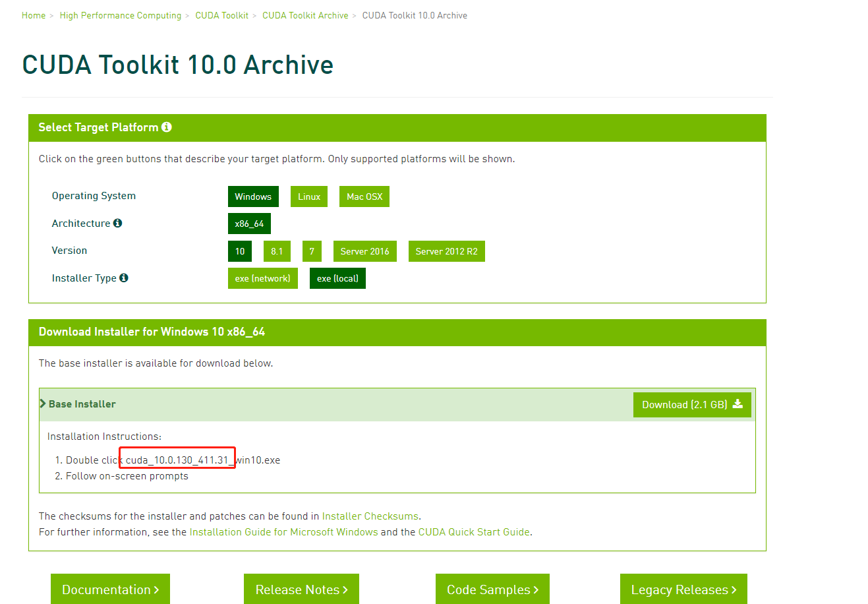This screenshot has height=604, width=868.
Task: Click the Installation Instructions text
Action: [x=104, y=437]
